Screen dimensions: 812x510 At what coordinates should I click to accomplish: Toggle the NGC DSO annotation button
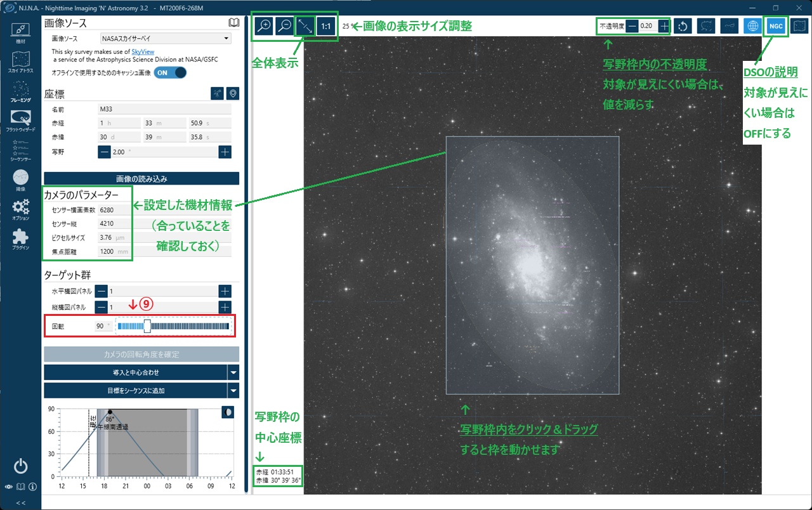(x=776, y=26)
